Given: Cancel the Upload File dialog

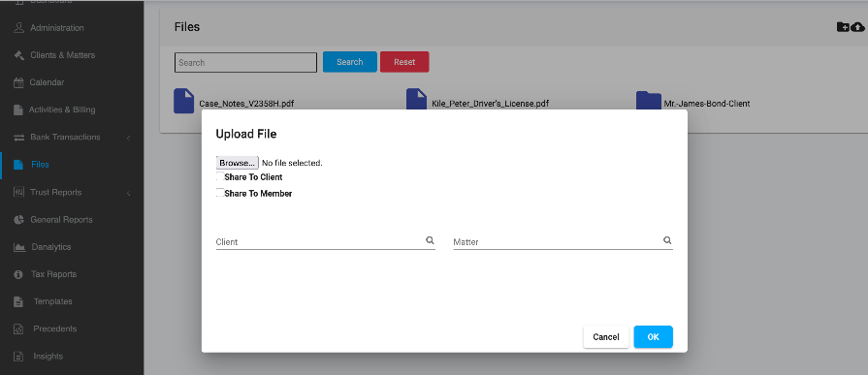Looking at the screenshot, I should pos(606,337).
